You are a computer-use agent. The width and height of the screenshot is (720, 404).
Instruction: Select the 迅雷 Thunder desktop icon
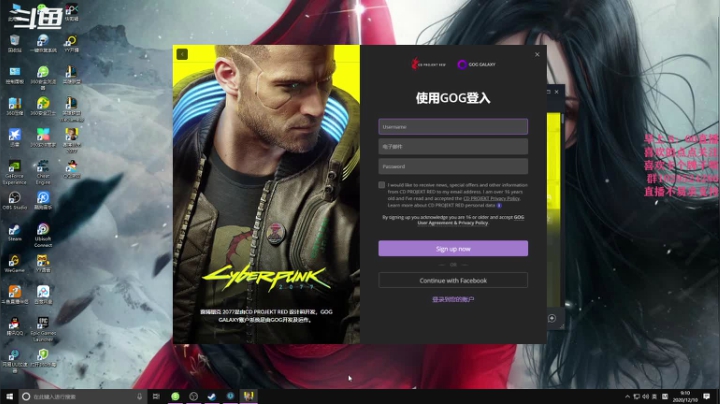[14, 137]
